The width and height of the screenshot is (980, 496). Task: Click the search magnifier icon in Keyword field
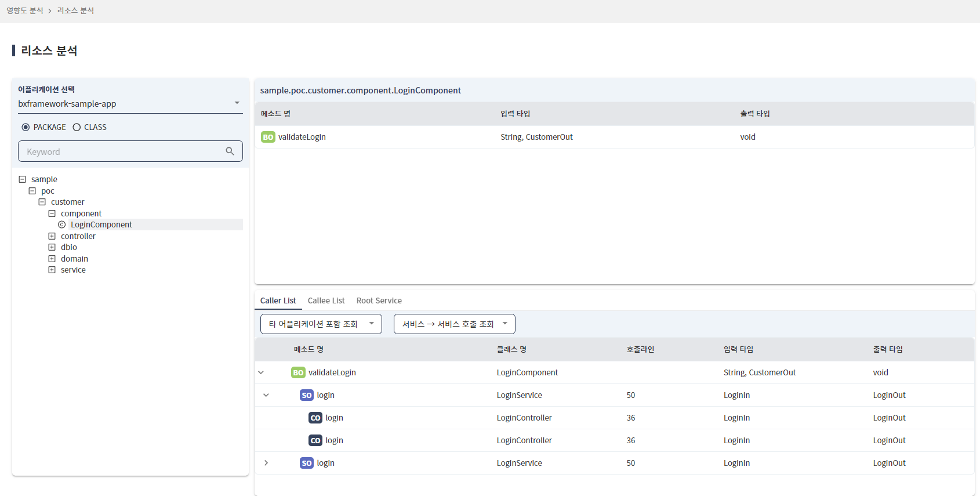pos(230,151)
